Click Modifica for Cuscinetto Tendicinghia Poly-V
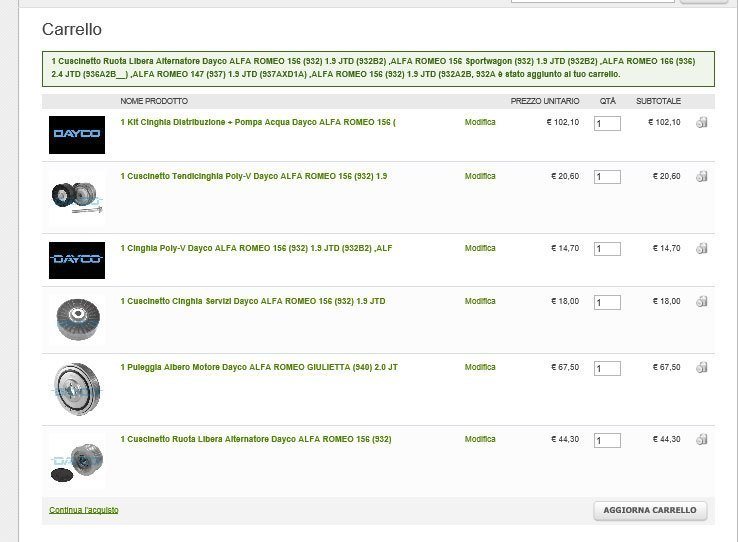Image resolution: width=738 pixels, height=542 pixels. (x=480, y=176)
